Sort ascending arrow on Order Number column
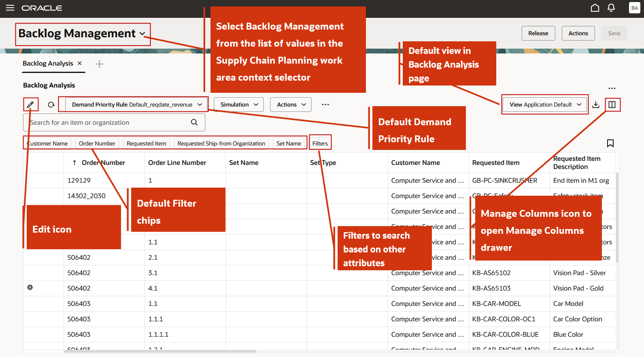644x357 pixels. point(74,162)
